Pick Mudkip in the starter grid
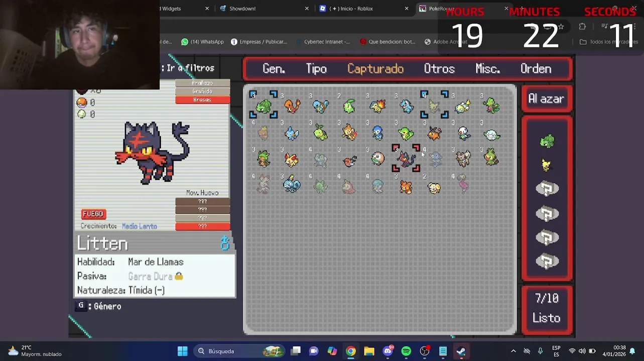The width and height of the screenshot is (644, 361). 292,133
